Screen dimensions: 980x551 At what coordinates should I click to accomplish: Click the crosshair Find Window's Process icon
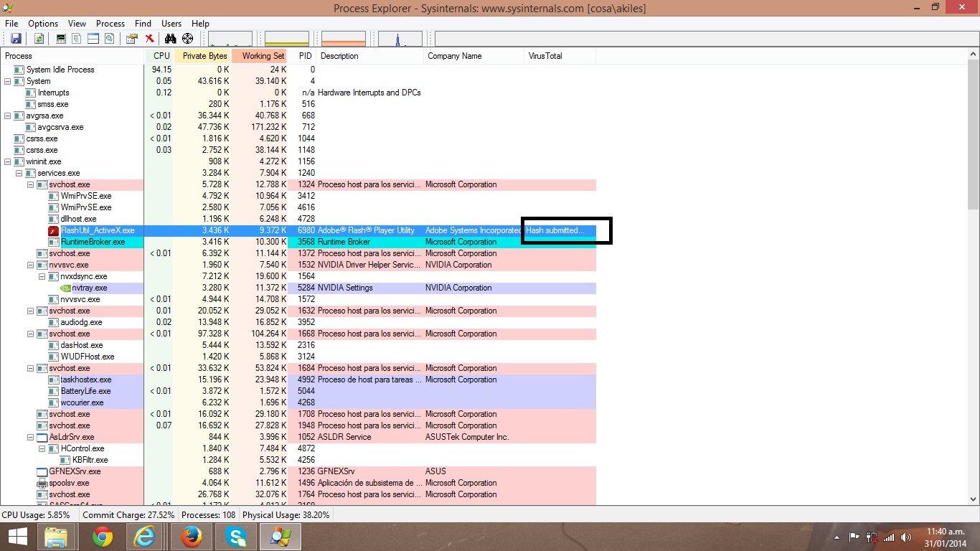pyautogui.click(x=187, y=38)
